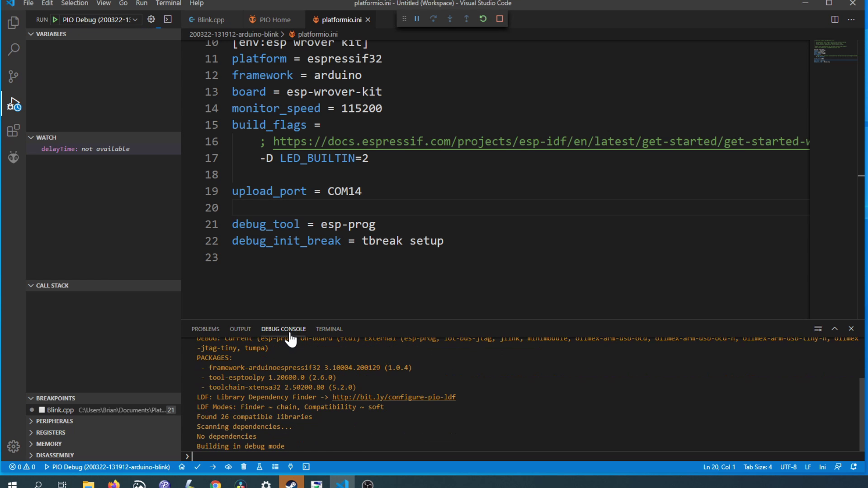
Task: Open the PlatformIO alien head sidebar icon
Action: pos(14,157)
